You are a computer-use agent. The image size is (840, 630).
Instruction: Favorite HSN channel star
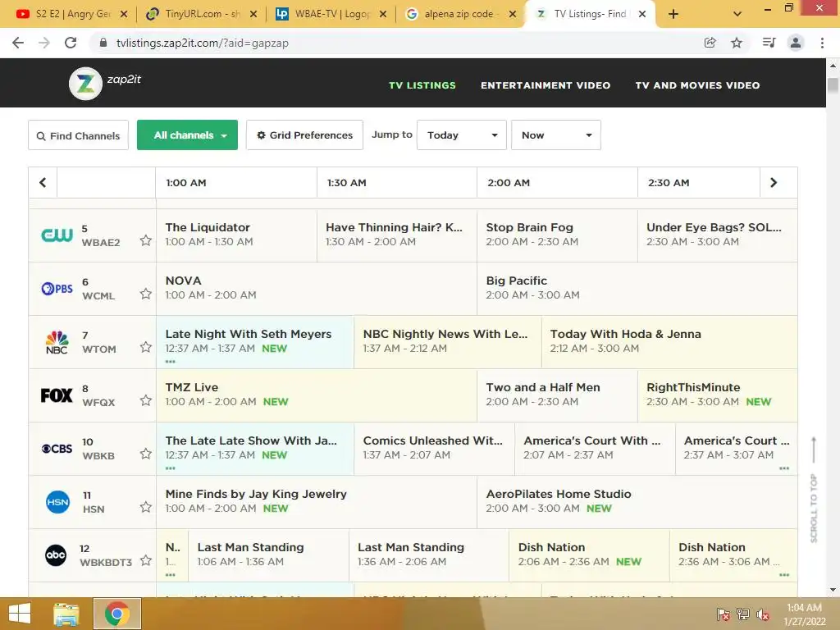pyautogui.click(x=146, y=507)
